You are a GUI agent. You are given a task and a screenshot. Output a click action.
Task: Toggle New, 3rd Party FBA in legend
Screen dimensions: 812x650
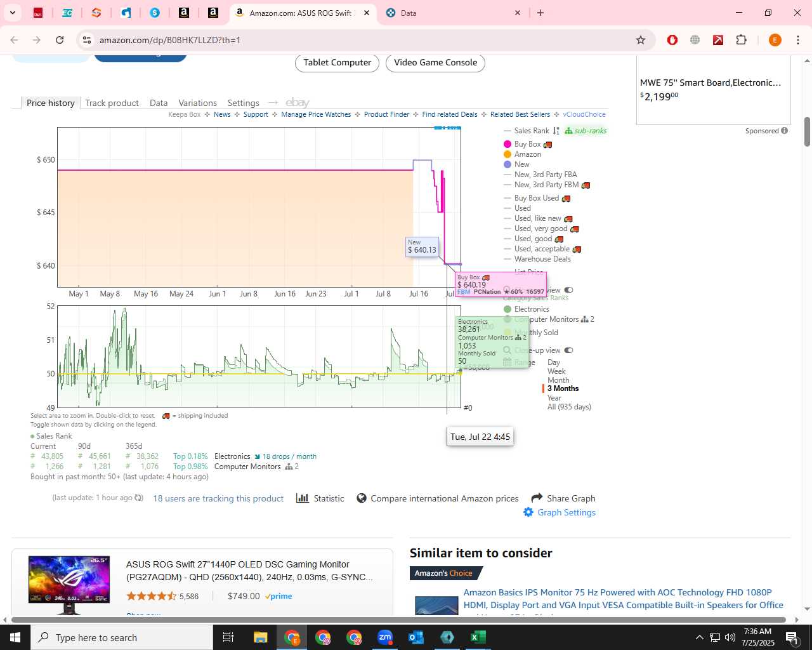(540, 175)
